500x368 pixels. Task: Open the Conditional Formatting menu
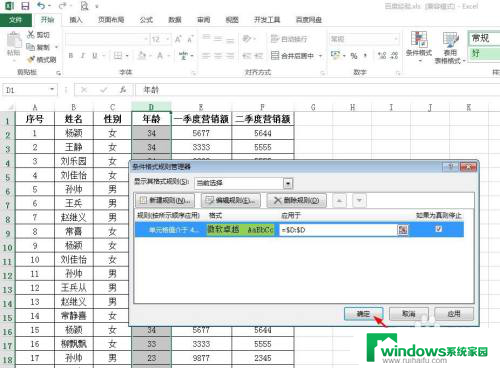(x=419, y=47)
